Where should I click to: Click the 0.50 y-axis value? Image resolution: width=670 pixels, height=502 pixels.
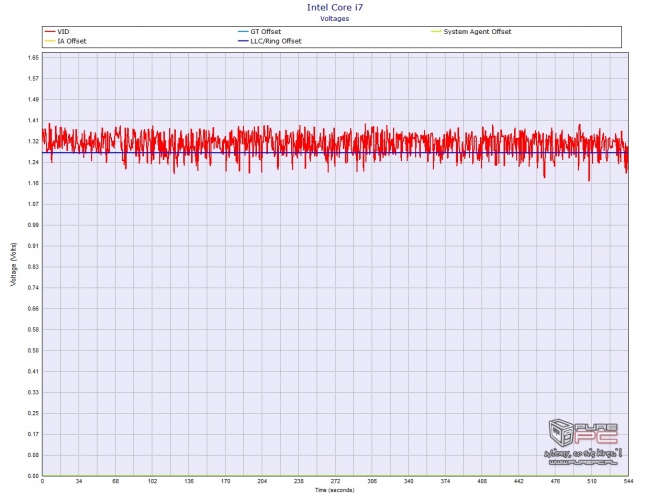tap(34, 350)
